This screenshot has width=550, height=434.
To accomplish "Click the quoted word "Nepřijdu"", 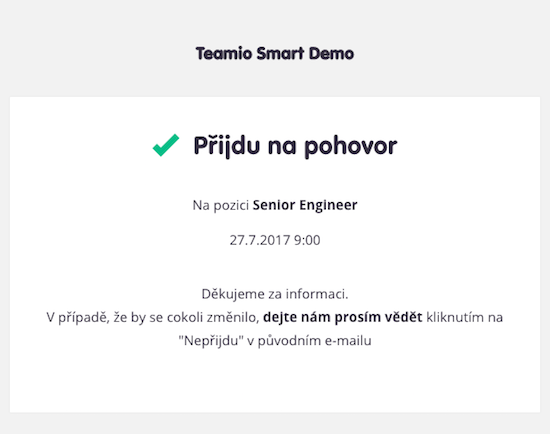I will tap(211, 341).
